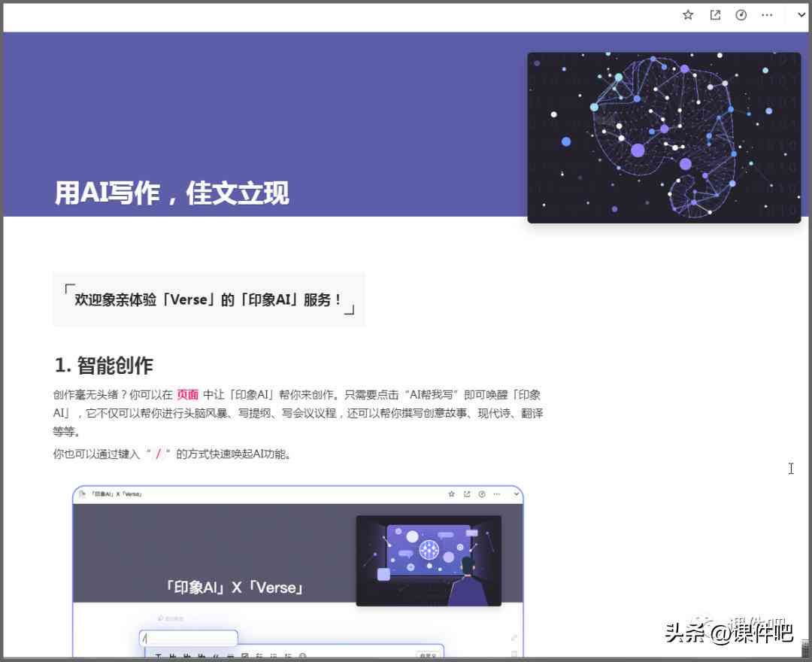Open note history clock icon
Screen dimensions: 812x662
(x=741, y=15)
